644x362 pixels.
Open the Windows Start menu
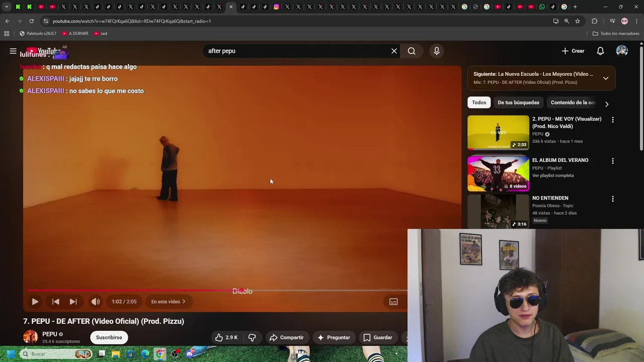pos(11,354)
